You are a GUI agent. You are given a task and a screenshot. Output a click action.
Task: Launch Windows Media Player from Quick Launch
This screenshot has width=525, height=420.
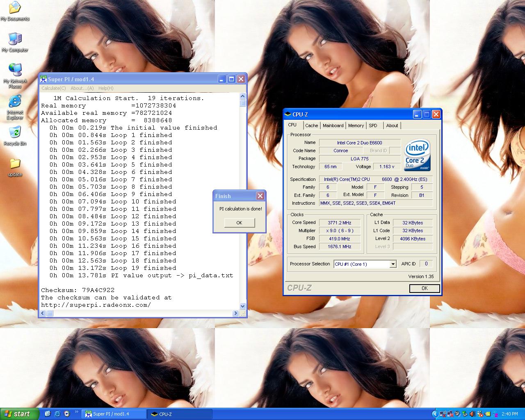[x=67, y=414]
